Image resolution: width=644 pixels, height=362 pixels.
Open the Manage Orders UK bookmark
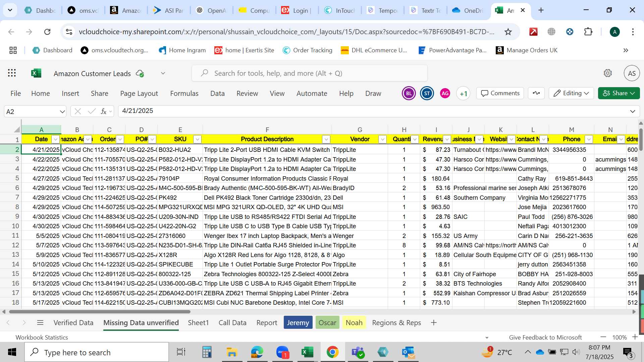[527, 50]
